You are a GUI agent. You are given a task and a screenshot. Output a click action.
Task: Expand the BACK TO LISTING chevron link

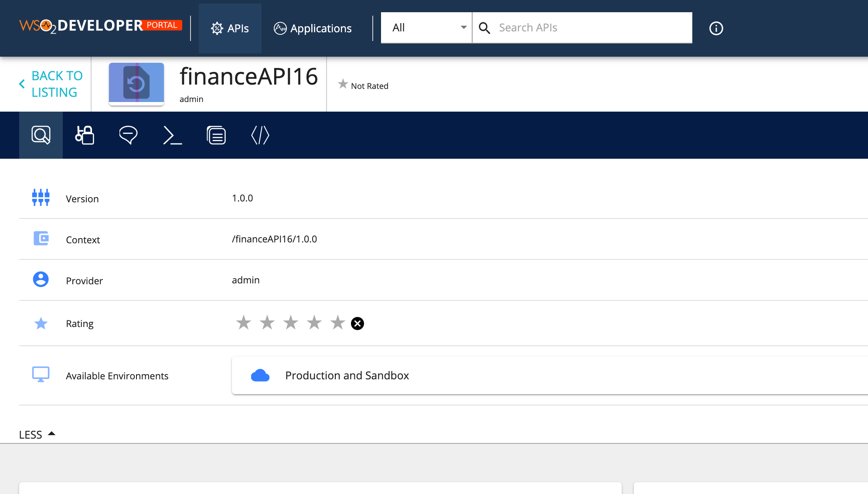click(22, 83)
